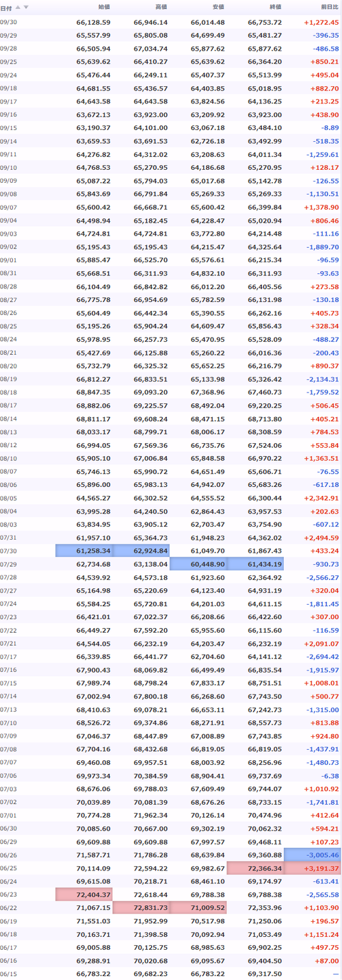Select the high price 68,447.89

click(150, 736)
